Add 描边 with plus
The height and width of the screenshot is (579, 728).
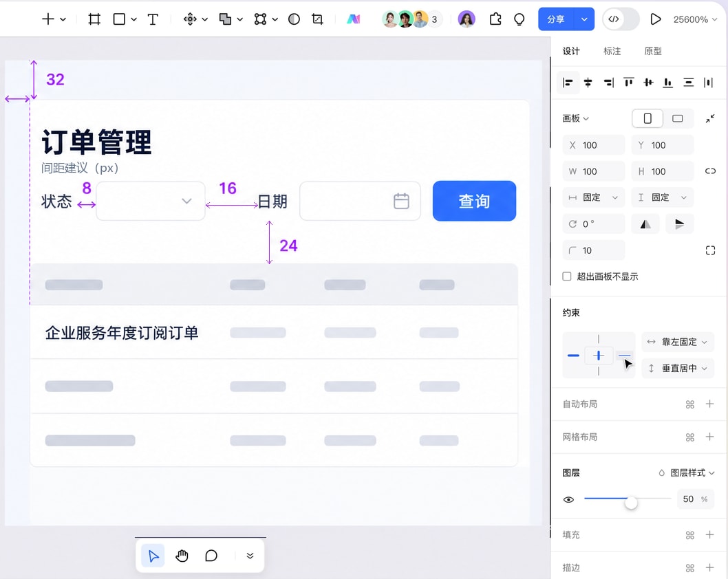click(x=709, y=567)
